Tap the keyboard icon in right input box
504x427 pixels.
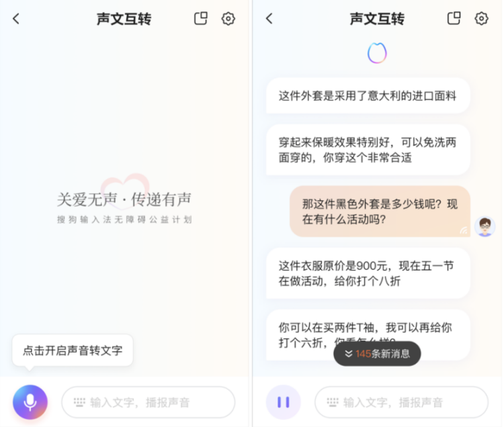tap(333, 402)
